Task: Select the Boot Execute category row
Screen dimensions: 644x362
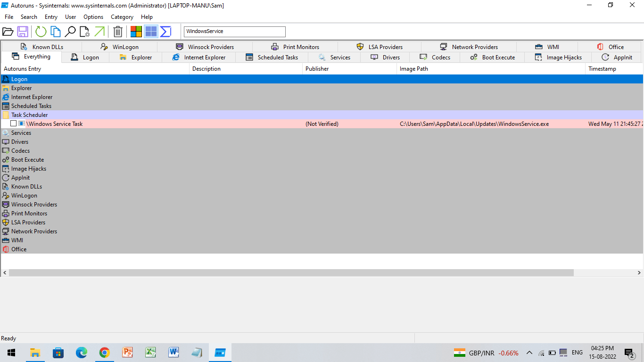Action: [x=322, y=159]
